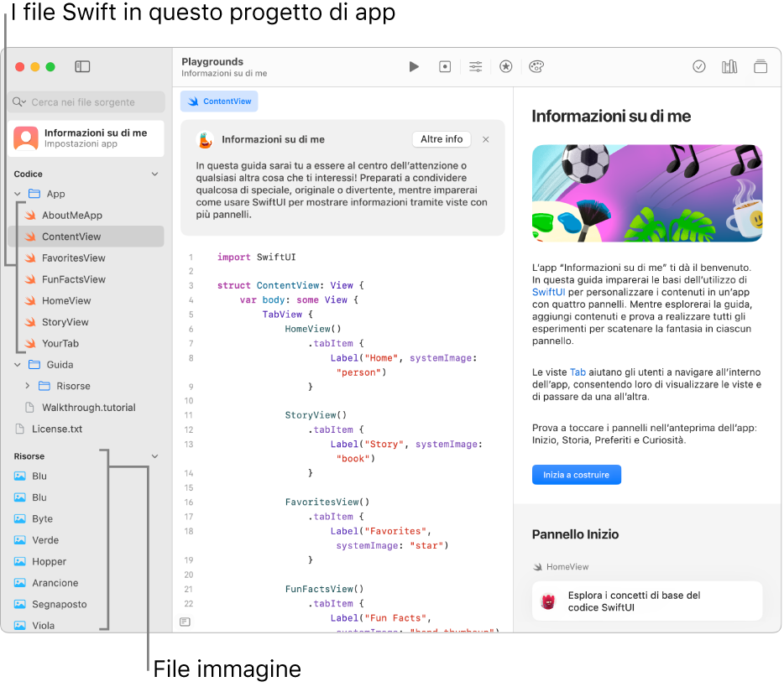Click 'FunFactsView()' in code editor
Viewport: 784px width, 687px height.
click(324, 589)
